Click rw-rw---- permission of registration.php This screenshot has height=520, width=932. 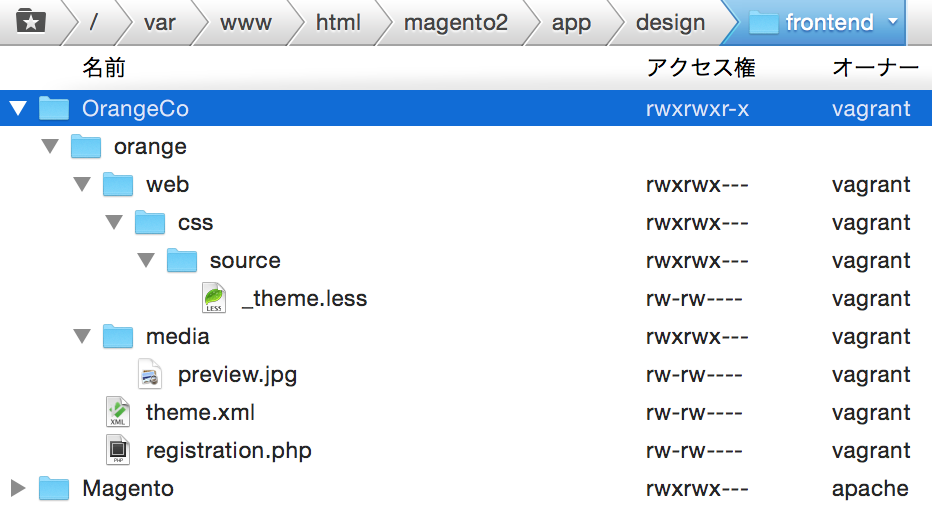pyautogui.click(x=694, y=451)
